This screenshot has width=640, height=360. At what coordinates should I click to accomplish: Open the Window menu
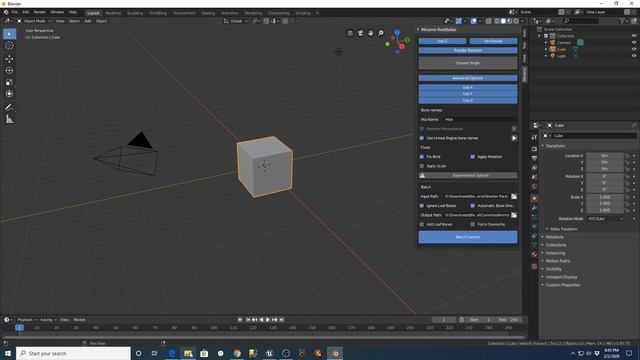pyautogui.click(x=57, y=12)
